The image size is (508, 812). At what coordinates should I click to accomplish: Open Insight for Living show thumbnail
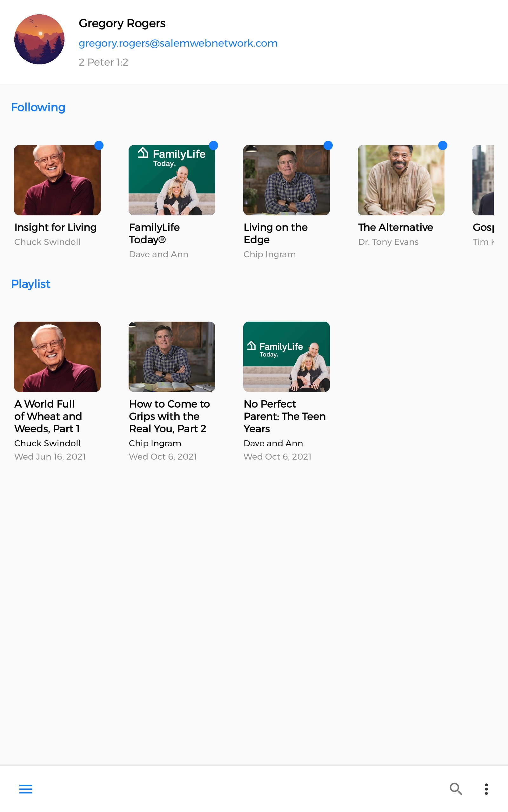pos(57,180)
